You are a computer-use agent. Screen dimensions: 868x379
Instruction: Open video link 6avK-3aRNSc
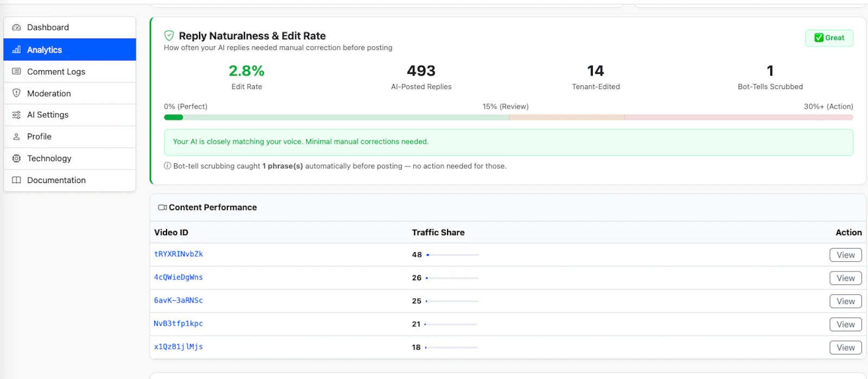pos(178,300)
